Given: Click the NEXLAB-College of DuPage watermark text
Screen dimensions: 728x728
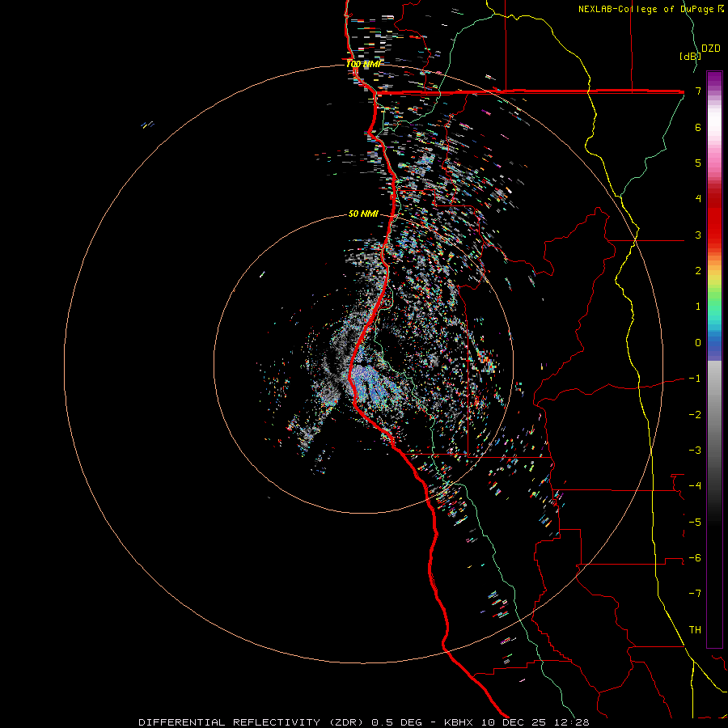Looking at the screenshot, I should click(x=650, y=9).
